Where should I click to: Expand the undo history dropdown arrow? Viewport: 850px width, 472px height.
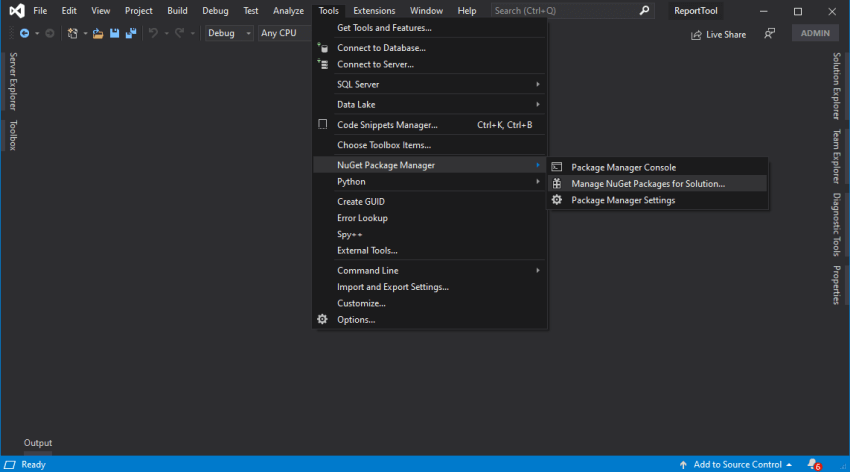click(x=166, y=33)
